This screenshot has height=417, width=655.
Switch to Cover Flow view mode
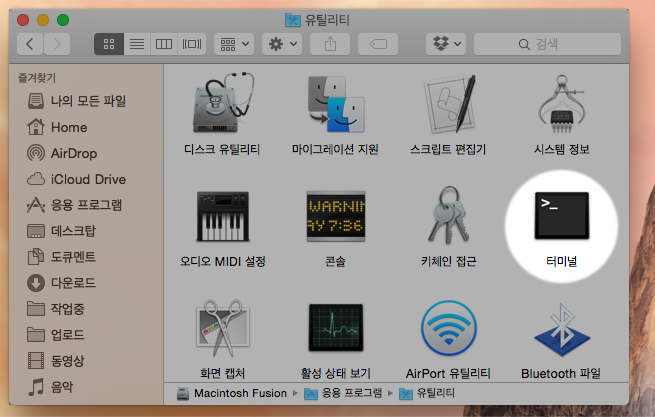(192, 44)
